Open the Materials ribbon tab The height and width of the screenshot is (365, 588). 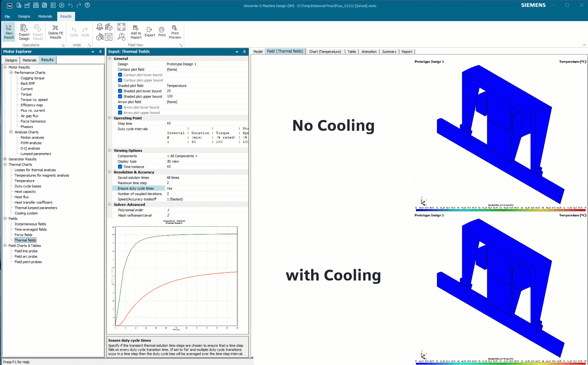point(45,16)
